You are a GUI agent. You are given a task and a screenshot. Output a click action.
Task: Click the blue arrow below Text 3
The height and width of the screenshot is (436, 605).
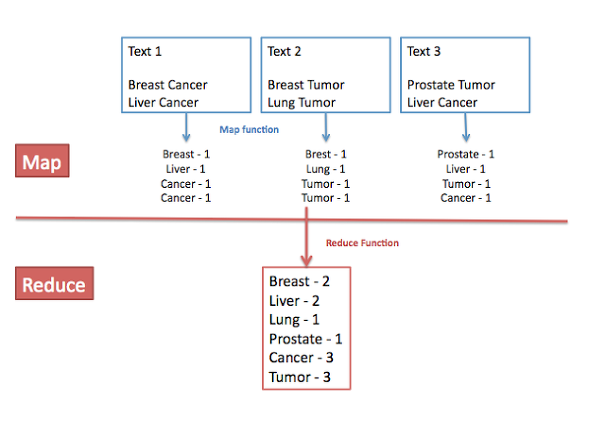(x=466, y=127)
